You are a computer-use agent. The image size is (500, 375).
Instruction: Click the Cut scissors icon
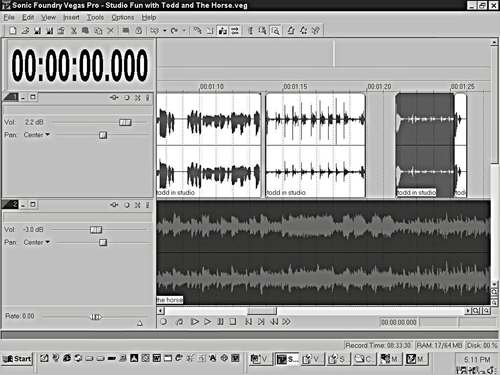tap(74, 31)
